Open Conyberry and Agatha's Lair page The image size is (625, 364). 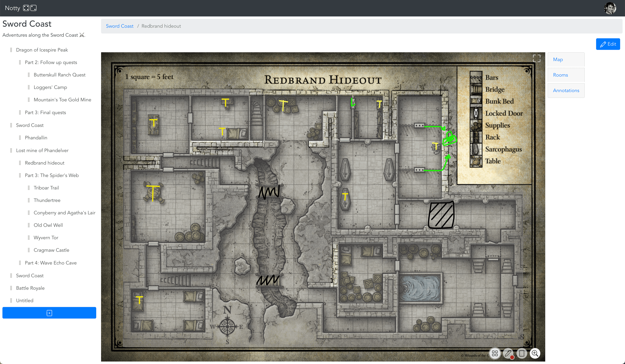pyautogui.click(x=64, y=213)
